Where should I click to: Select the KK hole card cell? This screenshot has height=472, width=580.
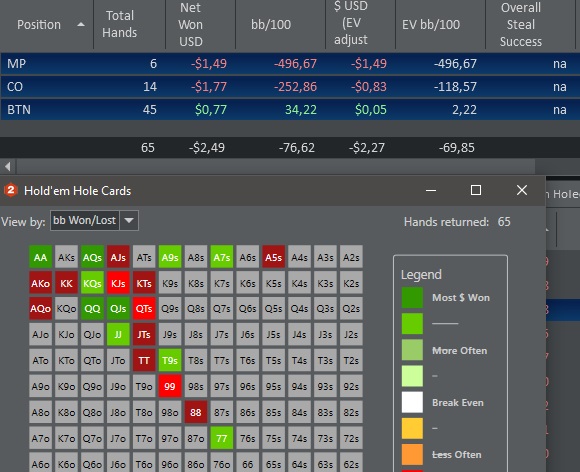(66, 283)
